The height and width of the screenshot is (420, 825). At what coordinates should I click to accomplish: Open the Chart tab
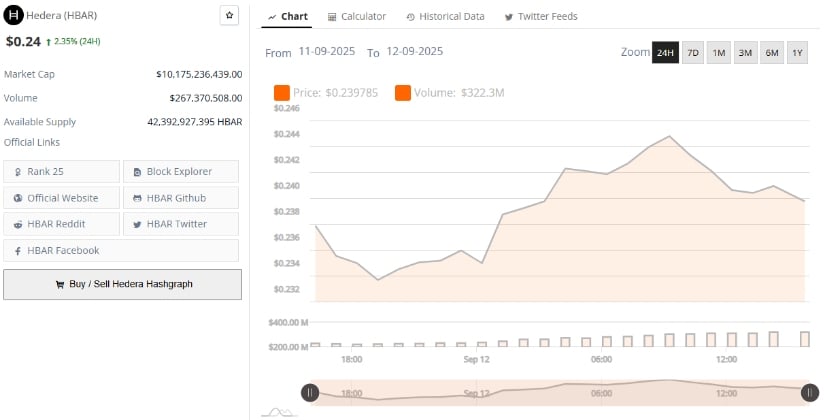287,16
